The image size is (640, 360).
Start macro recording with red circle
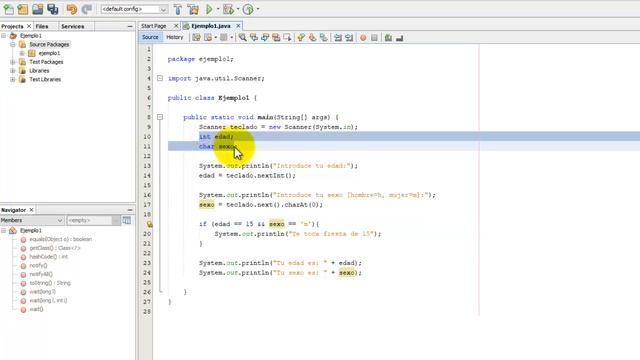tap(363, 38)
